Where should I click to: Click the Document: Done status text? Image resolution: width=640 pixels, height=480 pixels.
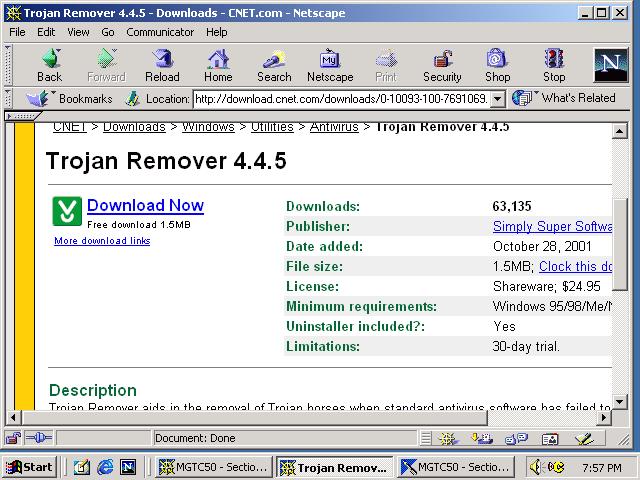[x=195, y=438]
